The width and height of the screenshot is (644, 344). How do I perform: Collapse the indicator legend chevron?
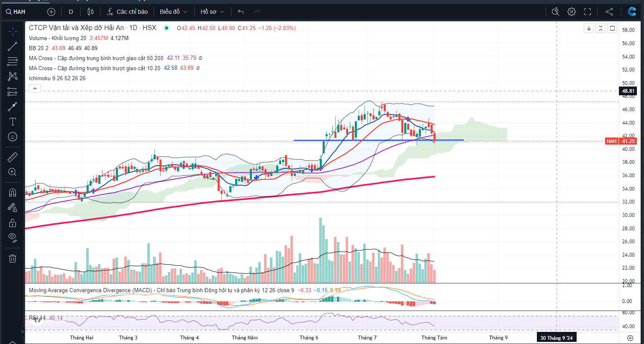(35, 88)
